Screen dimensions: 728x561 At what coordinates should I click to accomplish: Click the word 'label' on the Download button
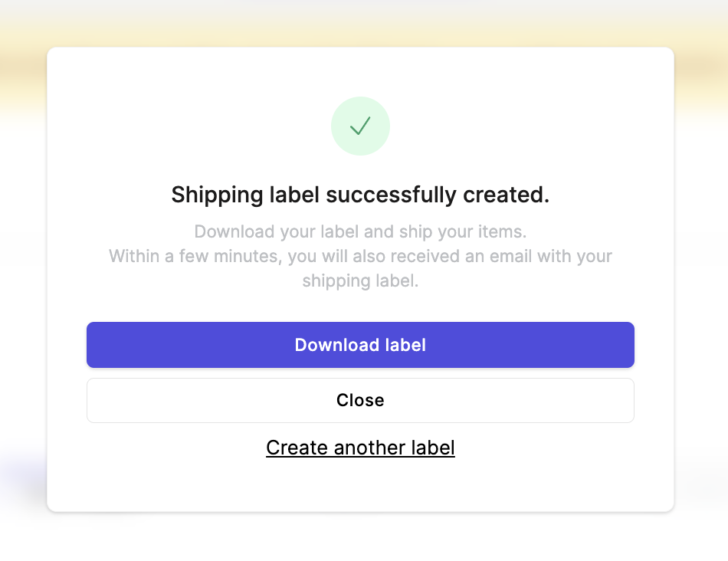click(x=405, y=345)
